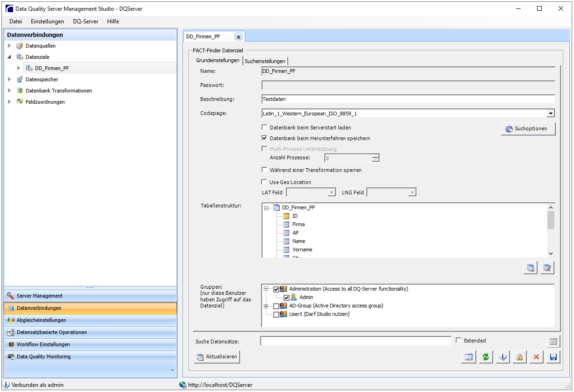Image resolution: width=574 pixels, height=392 pixels.
Task: Click the magnifier preview icon in bottom toolbar
Action: [468, 357]
